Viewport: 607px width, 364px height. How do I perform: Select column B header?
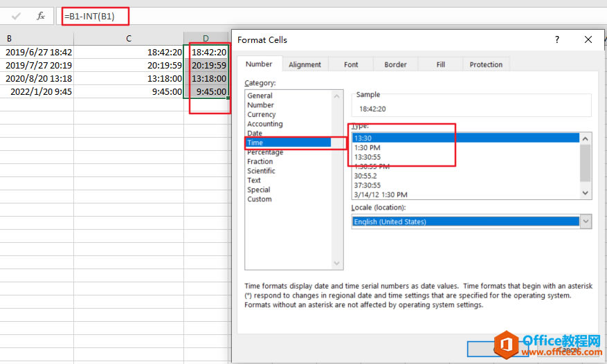(x=37, y=39)
